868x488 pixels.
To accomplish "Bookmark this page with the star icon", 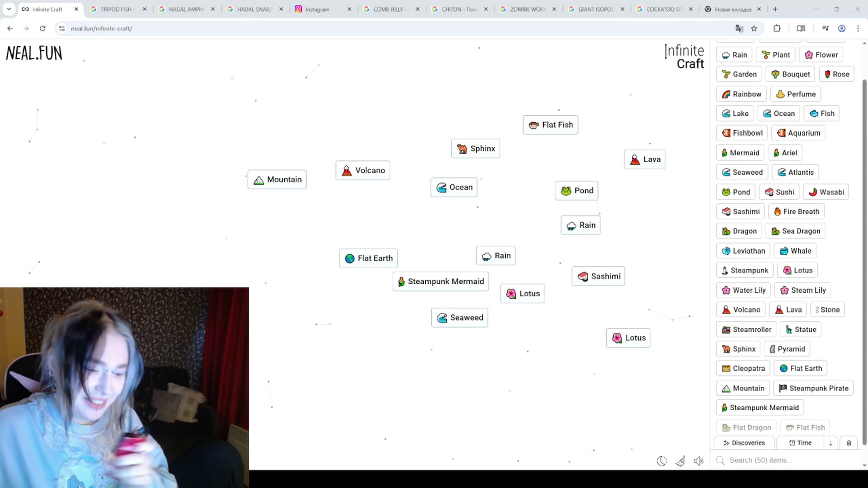I will [754, 28].
